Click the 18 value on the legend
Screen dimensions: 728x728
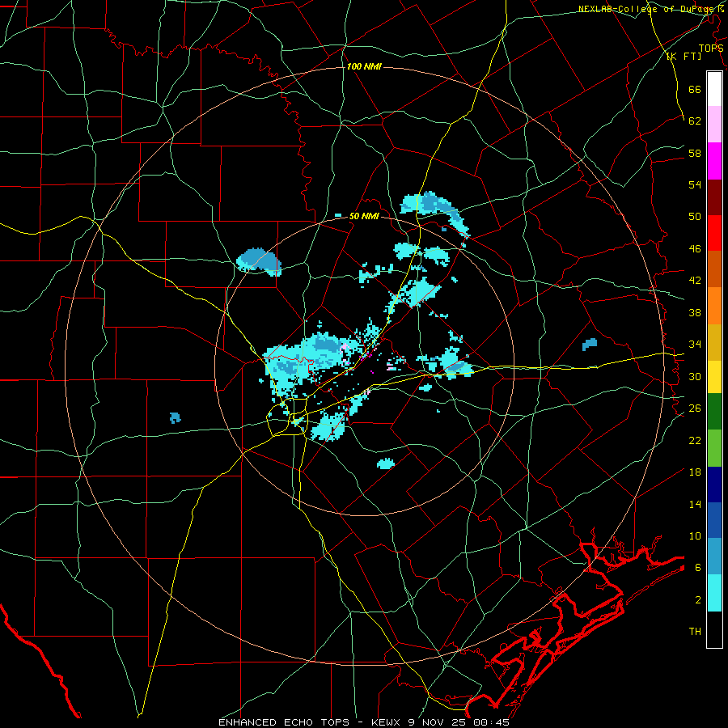[x=695, y=472]
